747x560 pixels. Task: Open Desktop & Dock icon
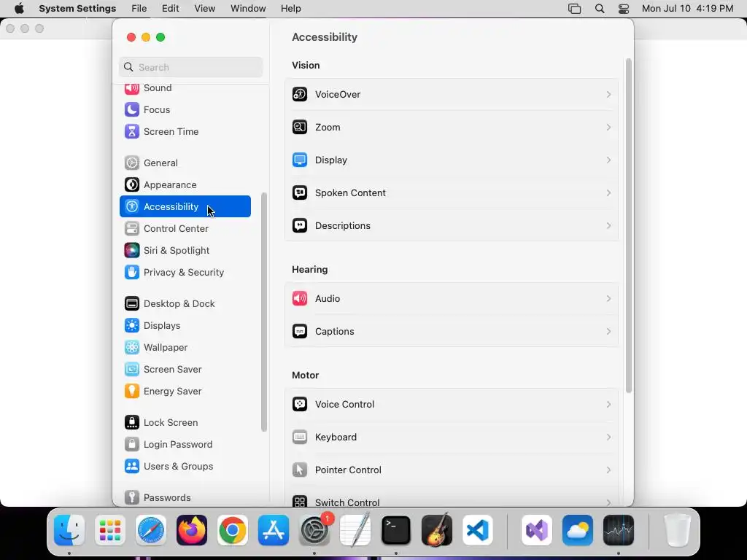pos(132,304)
